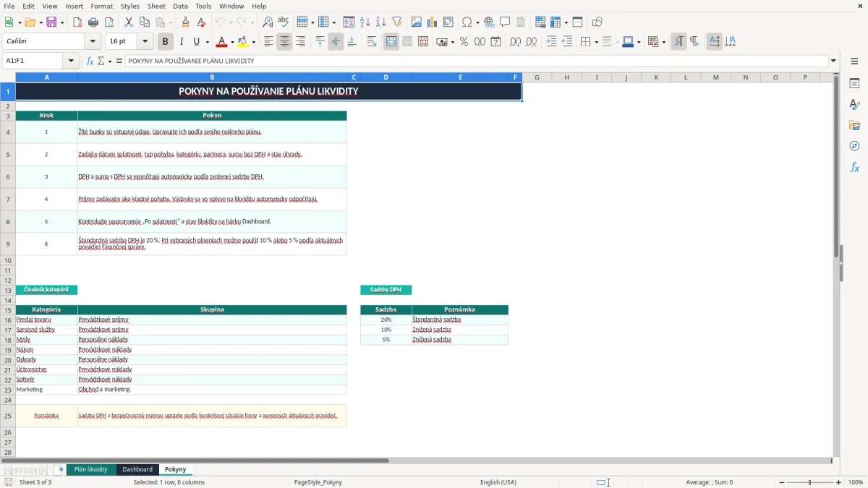This screenshot has width=868, height=488.
Task: Switch to the Dashboard sheet tab
Action: click(137, 470)
